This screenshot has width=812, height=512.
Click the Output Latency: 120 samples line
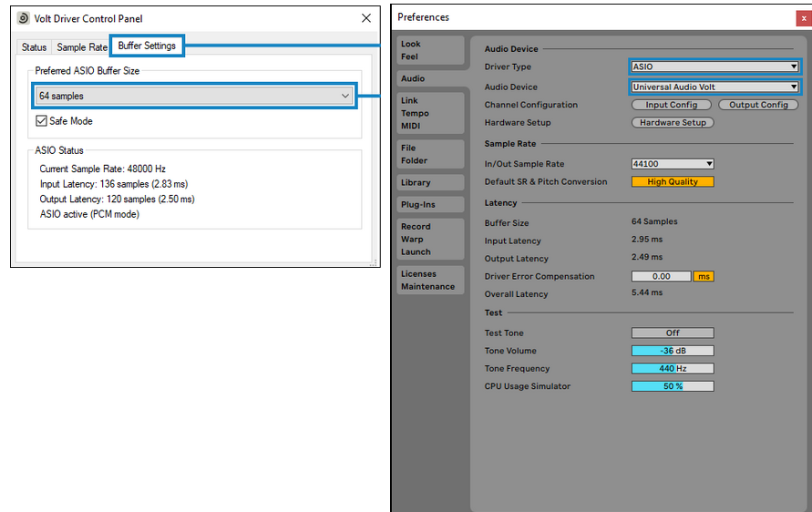click(x=117, y=199)
